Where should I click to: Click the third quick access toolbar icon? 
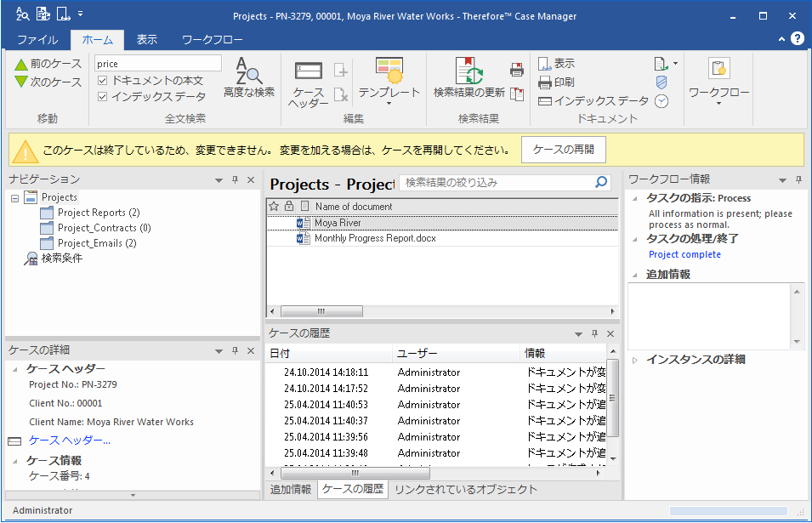point(63,14)
